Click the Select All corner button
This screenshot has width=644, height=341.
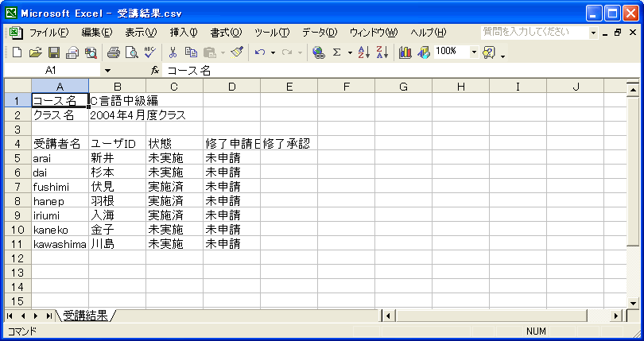click(x=17, y=87)
